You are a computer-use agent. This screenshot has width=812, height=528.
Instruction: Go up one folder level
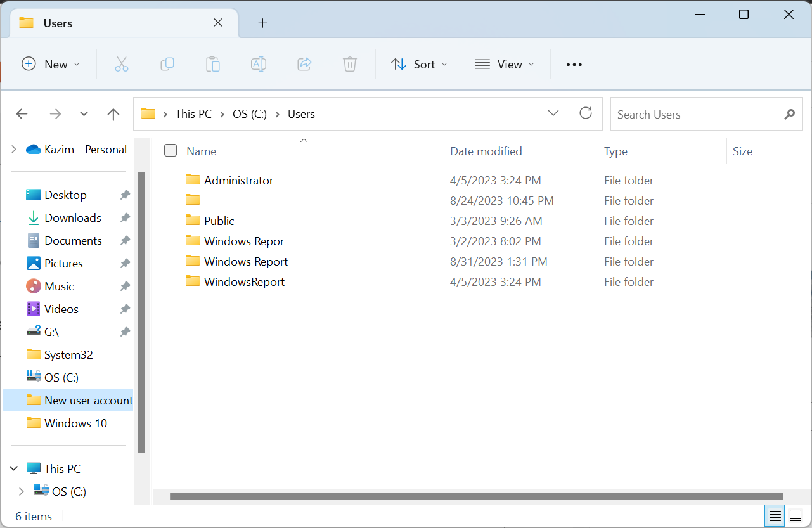pos(113,114)
